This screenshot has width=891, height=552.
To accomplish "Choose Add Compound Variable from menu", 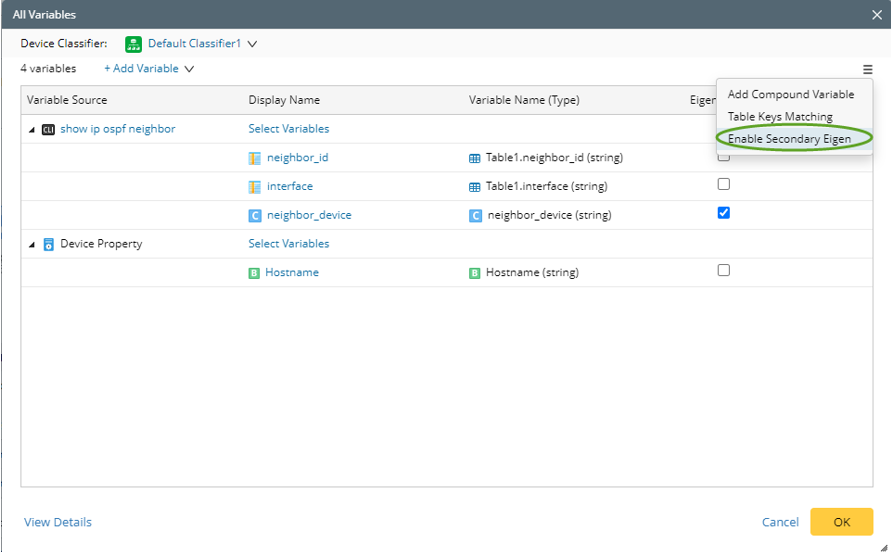I will (790, 94).
